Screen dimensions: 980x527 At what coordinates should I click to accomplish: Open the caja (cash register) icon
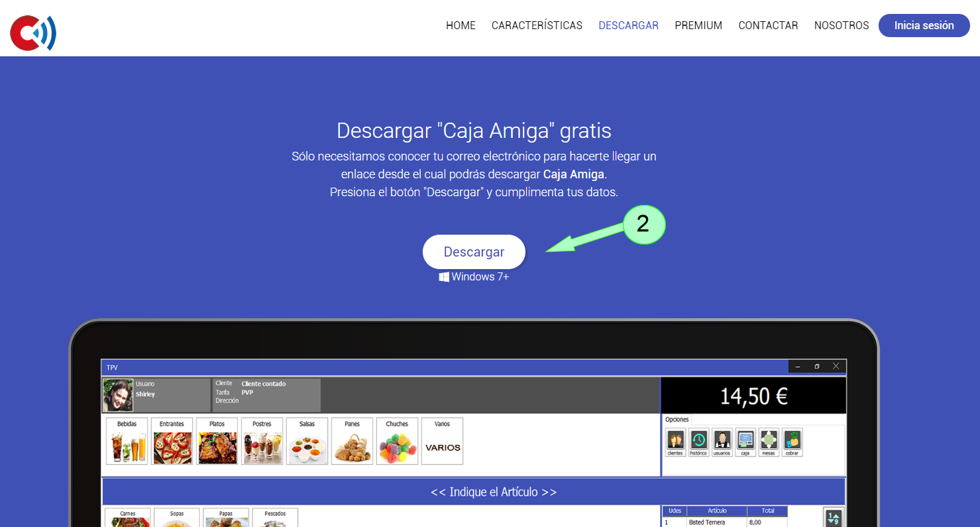tap(745, 441)
